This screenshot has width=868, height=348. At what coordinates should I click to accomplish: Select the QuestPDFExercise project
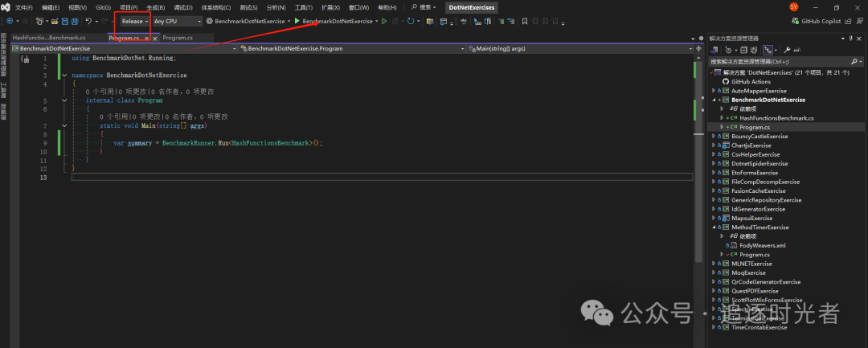tap(755, 290)
